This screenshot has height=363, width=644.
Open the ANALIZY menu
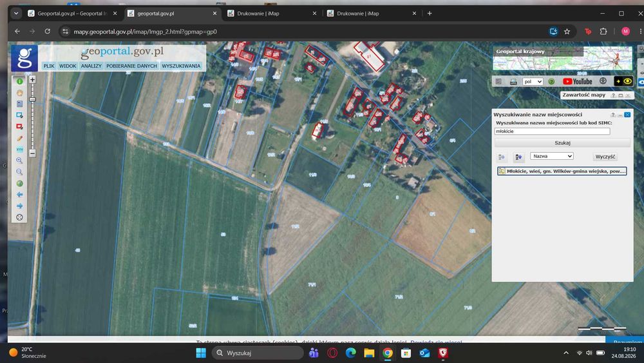point(91,66)
